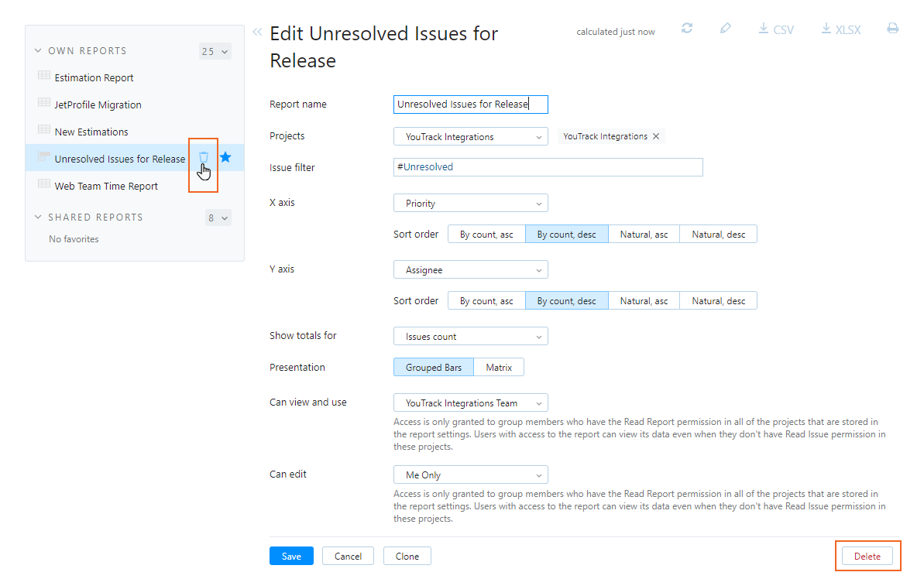Click the Issue filter input field
The image size is (924, 579).
[548, 167]
